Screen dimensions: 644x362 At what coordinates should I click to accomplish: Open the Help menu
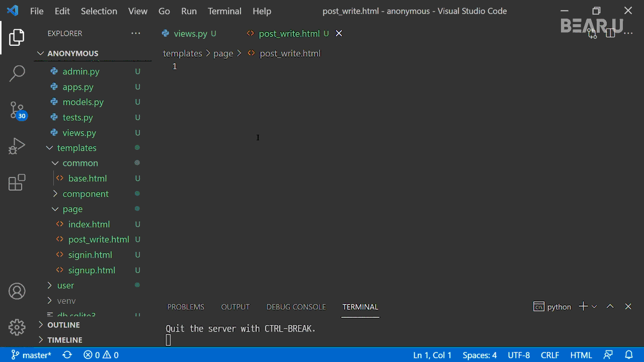pyautogui.click(x=262, y=11)
